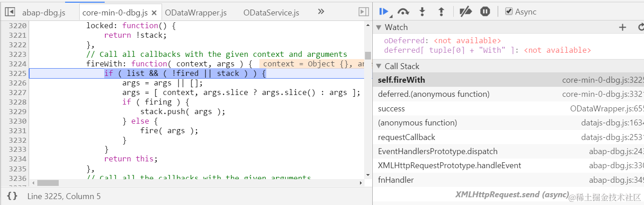Uncheck the Async checkbox

click(x=509, y=11)
